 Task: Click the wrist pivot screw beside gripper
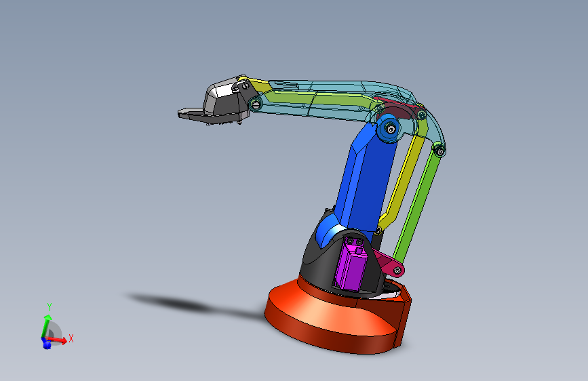[256, 104]
